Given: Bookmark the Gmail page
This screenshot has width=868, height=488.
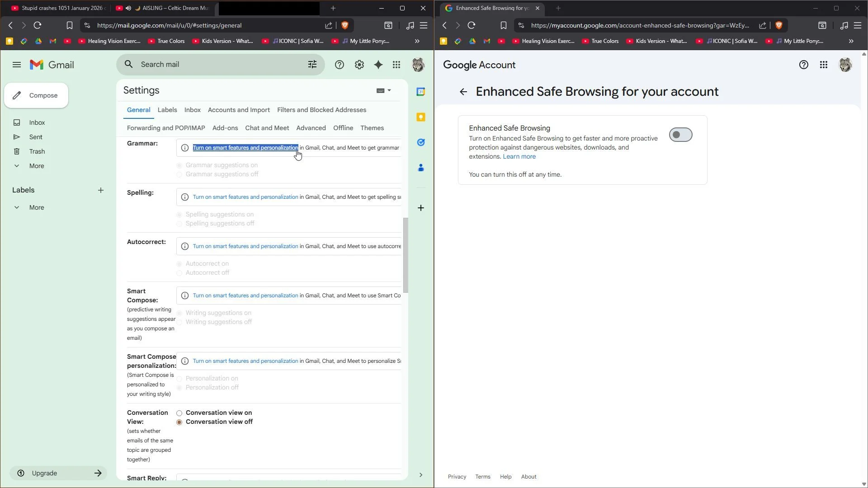Looking at the screenshot, I should tap(69, 25).
